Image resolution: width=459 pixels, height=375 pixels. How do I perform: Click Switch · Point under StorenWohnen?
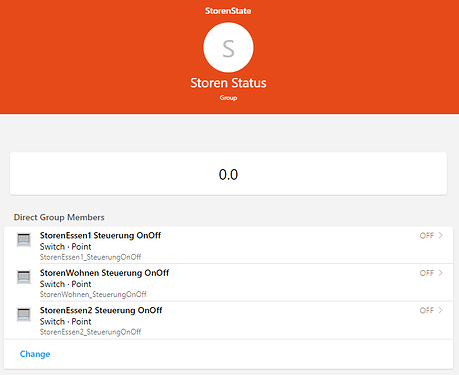click(x=65, y=284)
